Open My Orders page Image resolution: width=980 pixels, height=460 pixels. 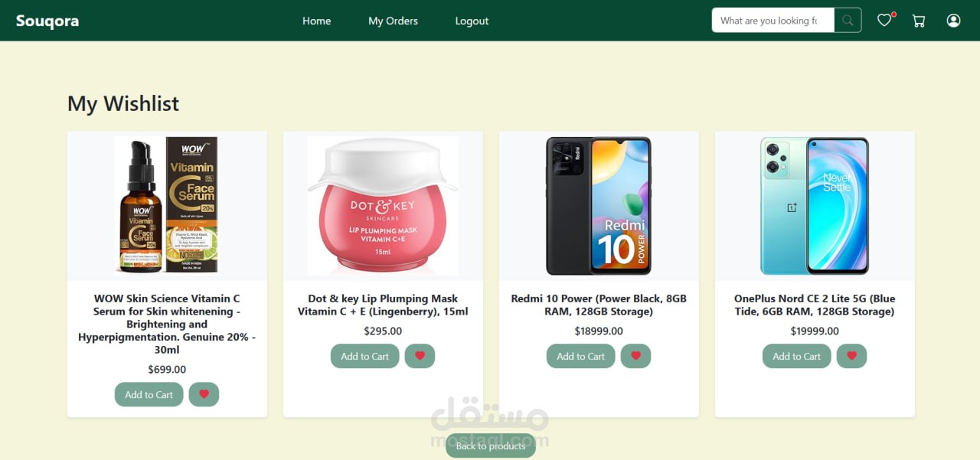coord(393,21)
